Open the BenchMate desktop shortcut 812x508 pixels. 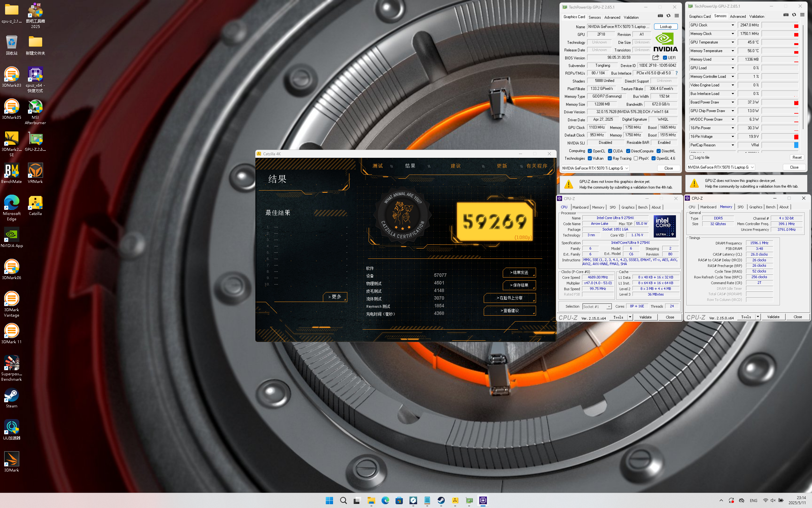click(11, 173)
